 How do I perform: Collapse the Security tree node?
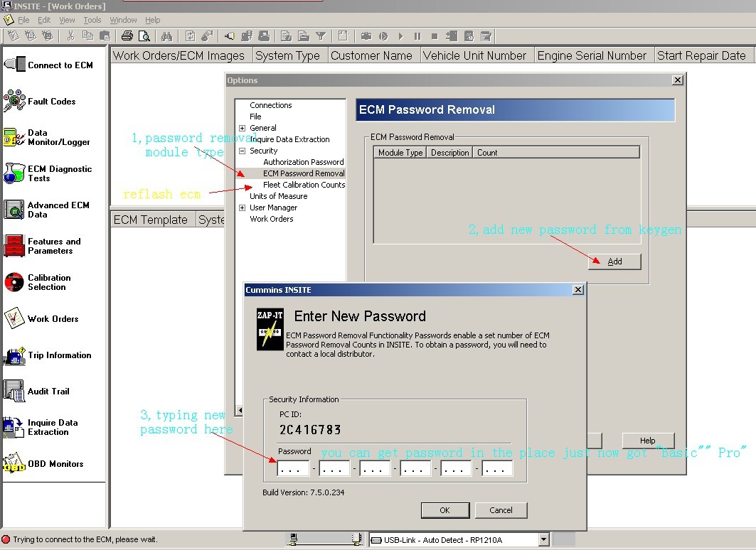point(242,151)
